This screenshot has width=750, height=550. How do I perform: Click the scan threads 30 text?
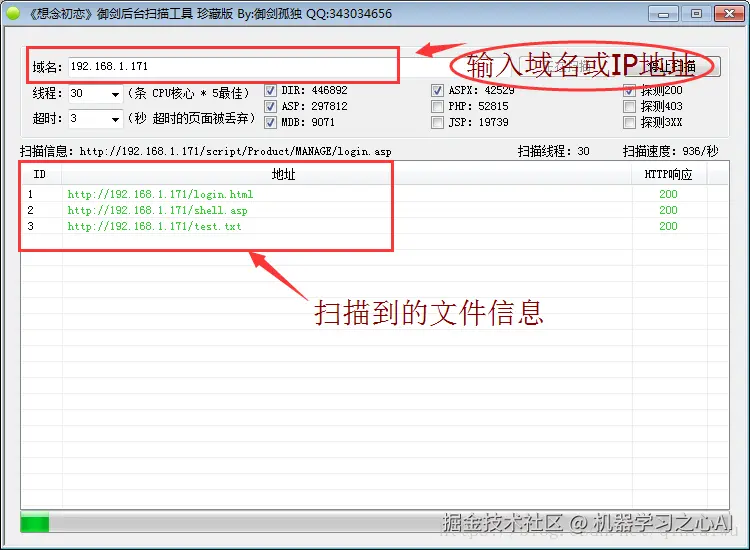tap(553, 152)
